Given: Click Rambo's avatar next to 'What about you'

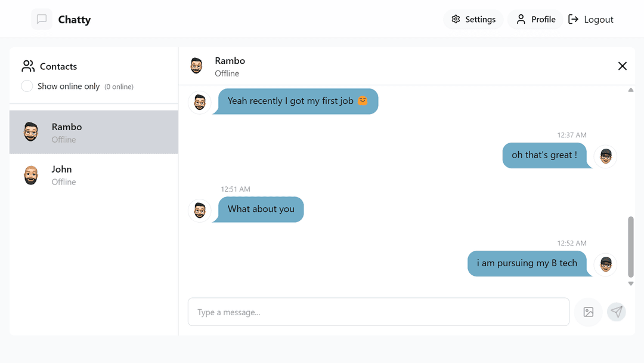Looking at the screenshot, I should [200, 210].
